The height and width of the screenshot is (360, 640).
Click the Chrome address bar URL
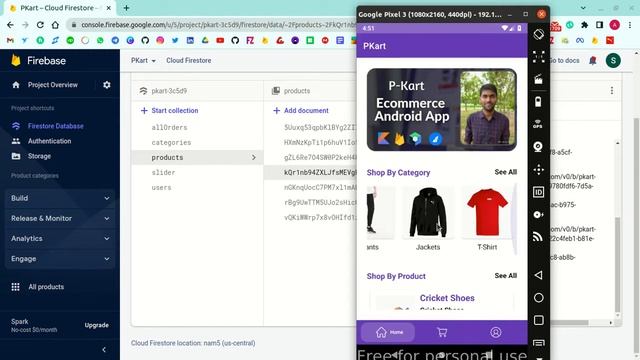218,25
